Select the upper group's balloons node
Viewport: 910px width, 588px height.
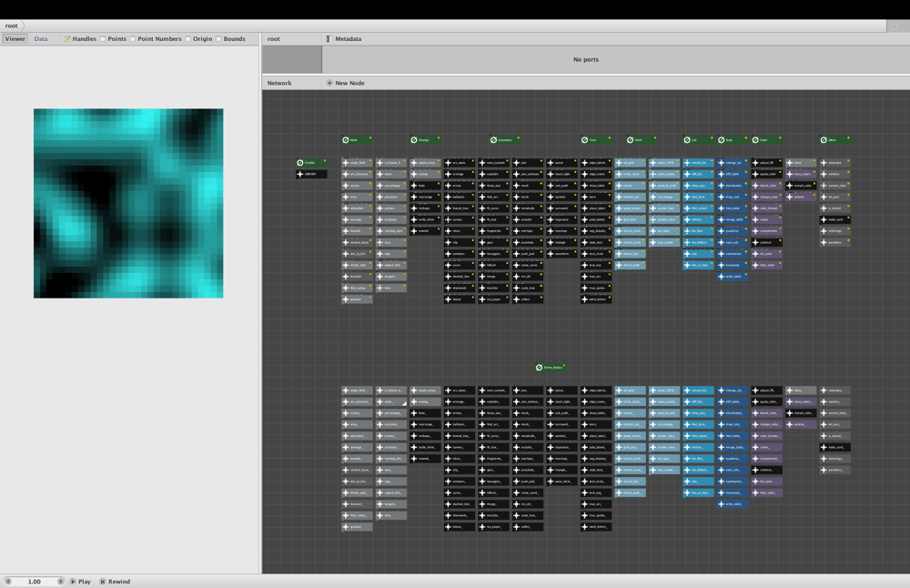click(x=460, y=197)
